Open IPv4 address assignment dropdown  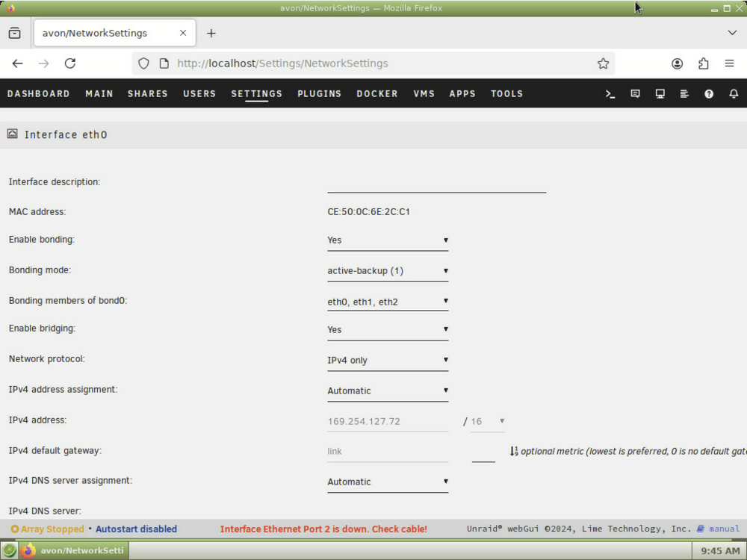pyautogui.click(x=388, y=391)
